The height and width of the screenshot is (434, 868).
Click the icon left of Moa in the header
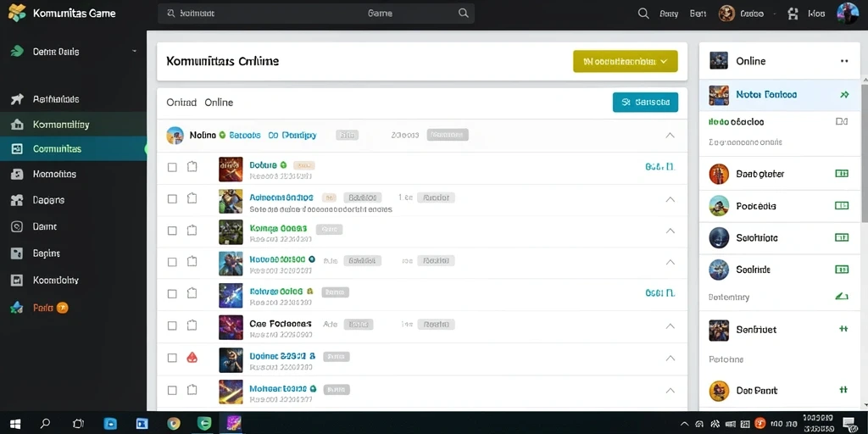793,14
